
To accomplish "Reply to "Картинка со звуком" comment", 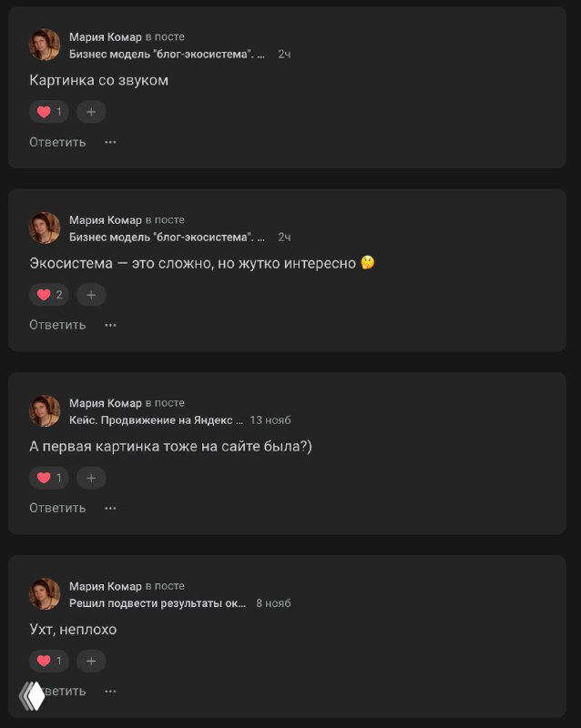I will [x=57, y=142].
